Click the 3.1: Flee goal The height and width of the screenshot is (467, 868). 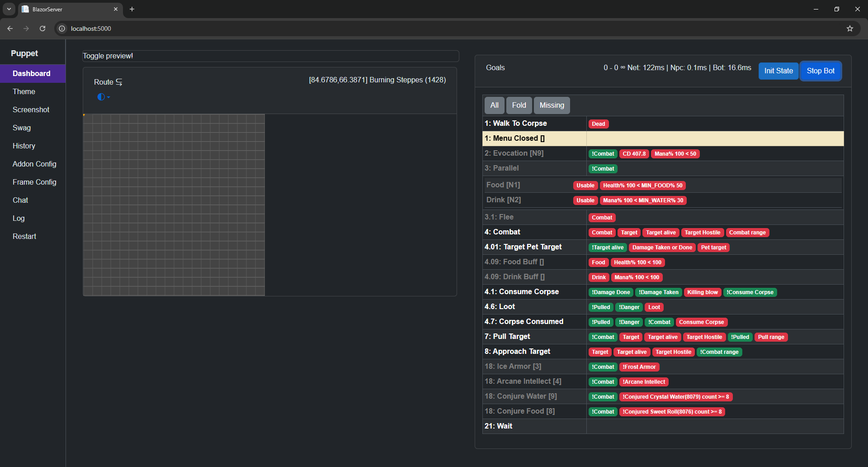point(499,217)
